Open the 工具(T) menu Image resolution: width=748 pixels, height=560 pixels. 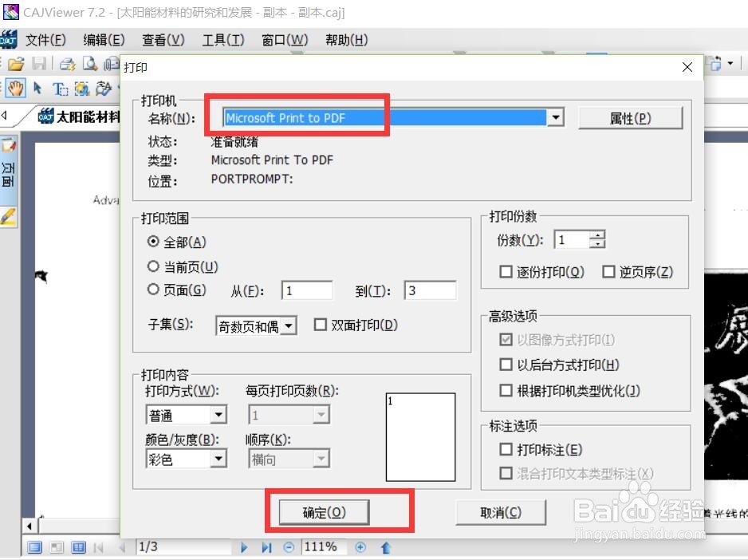pyautogui.click(x=222, y=40)
